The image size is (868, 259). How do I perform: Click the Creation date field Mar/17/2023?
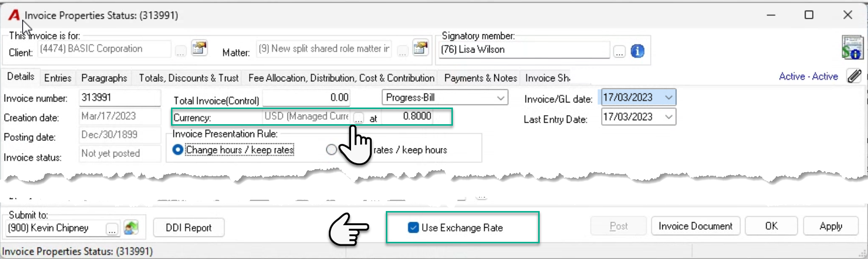(x=120, y=116)
